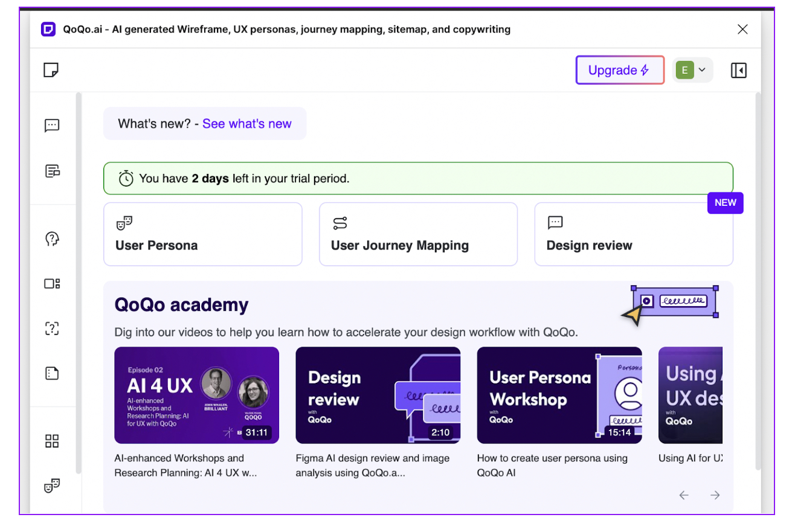Click the next arrow in QoQo academy carousel
Image resolution: width=792 pixels, height=532 pixels.
pos(715,495)
